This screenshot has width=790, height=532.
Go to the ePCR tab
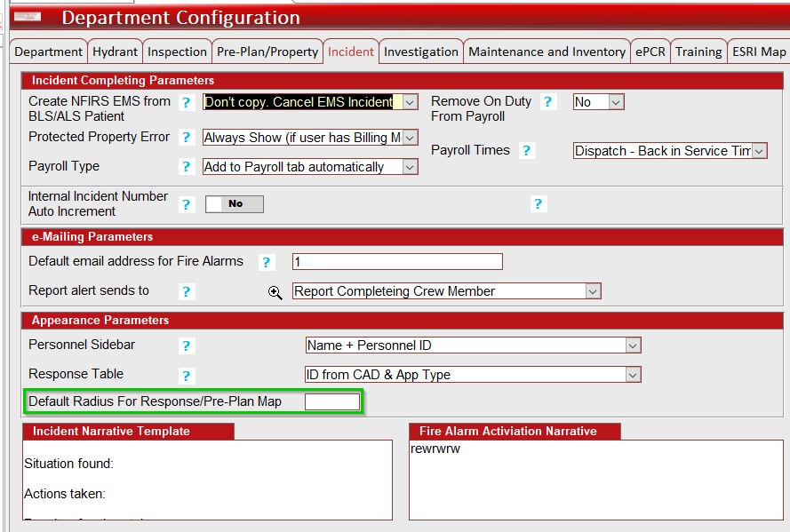(650, 52)
